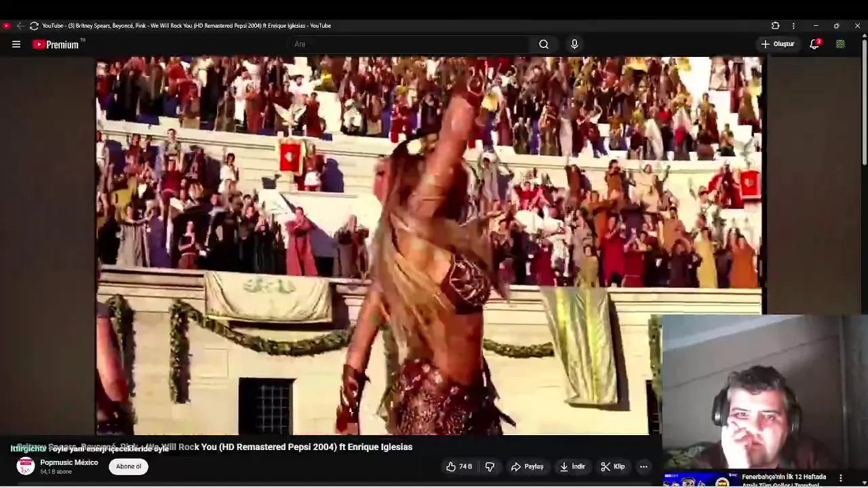Viewport: 868px width, 488px height.
Task: Create a clip with Klip button
Action: pos(612,466)
